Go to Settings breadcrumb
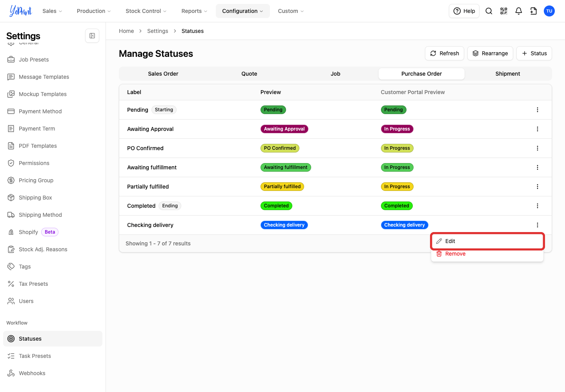The image size is (565, 392). pyautogui.click(x=158, y=31)
